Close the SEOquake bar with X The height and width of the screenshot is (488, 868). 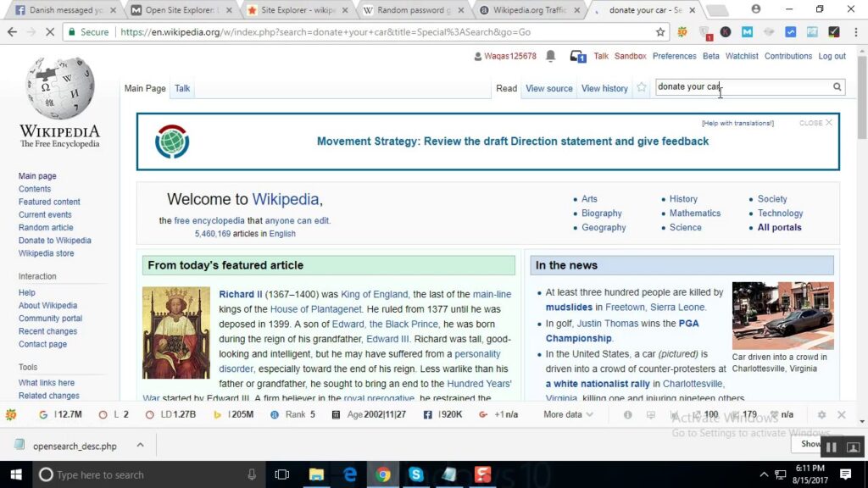tap(842, 414)
